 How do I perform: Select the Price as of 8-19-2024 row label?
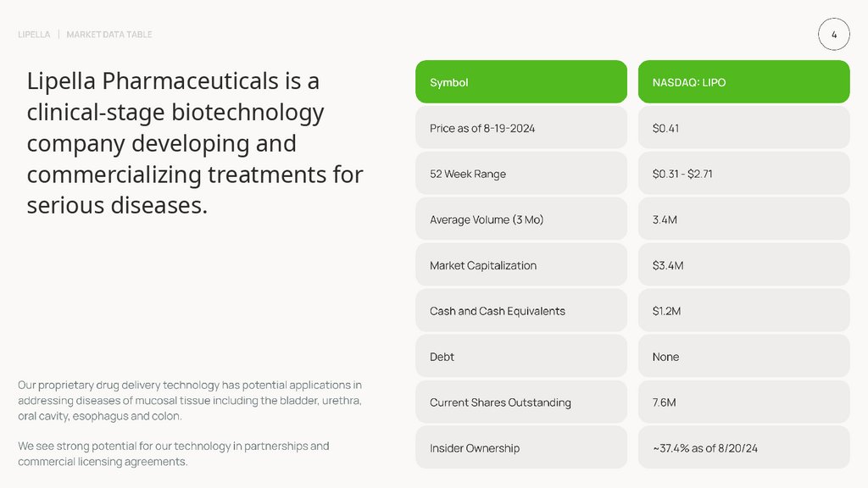pyautogui.click(x=520, y=128)
